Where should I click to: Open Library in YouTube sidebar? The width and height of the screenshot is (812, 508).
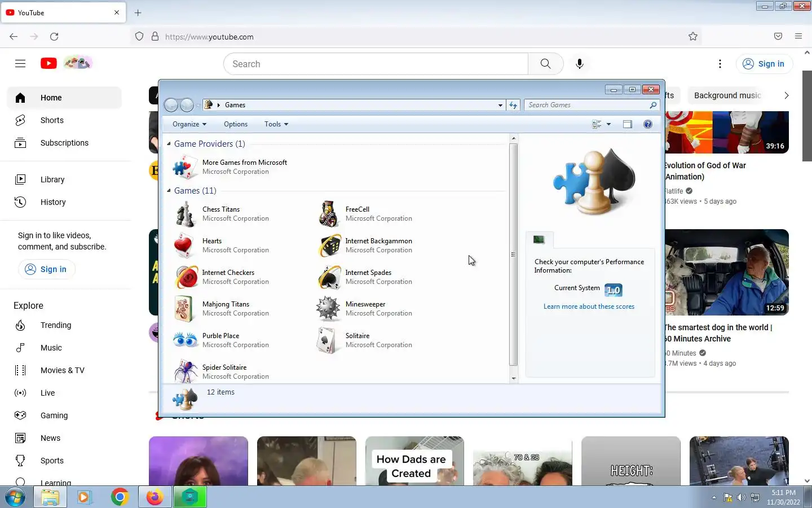[x=64, y=179]
